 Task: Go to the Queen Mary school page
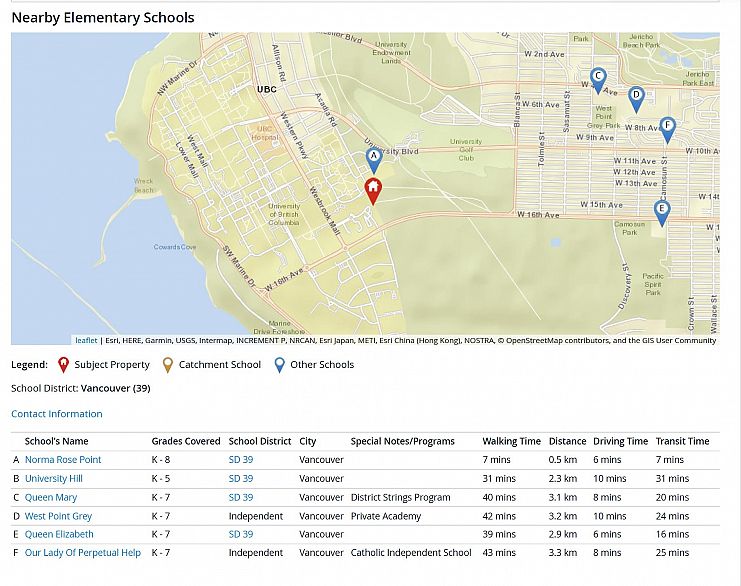[x=51, y=497]
